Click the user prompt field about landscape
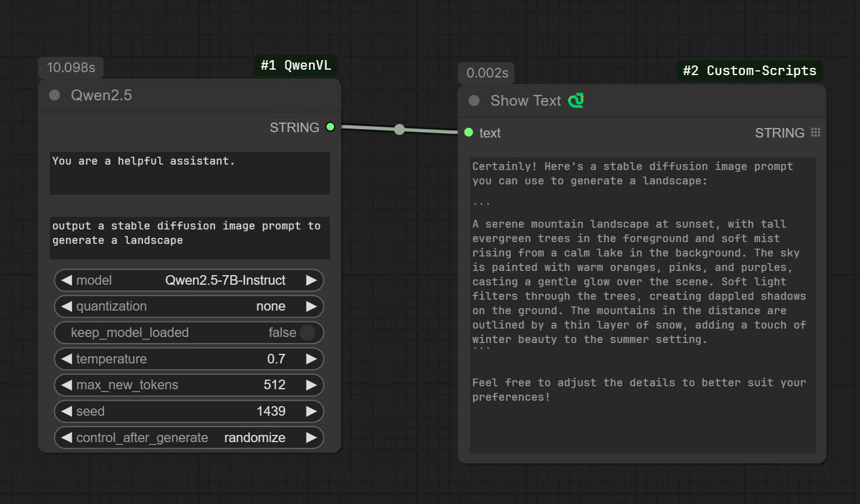Image resolution: width=860 pixels, height=504 pixels. [x=190, y=238]
